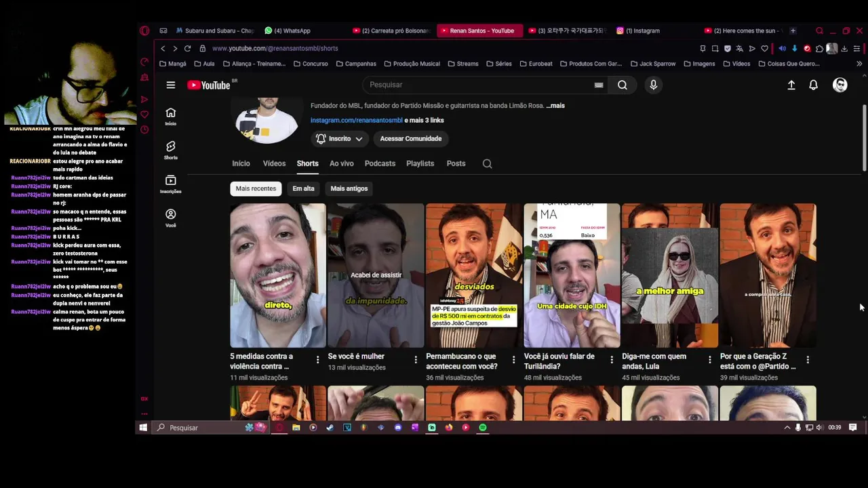Open the YouTube account avatar menu
Screen dimensions: 868x488
coord(840,85)
